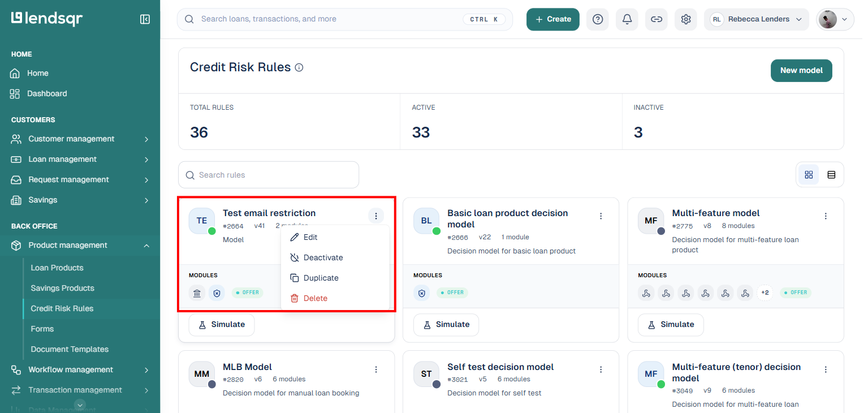The height and width of the screenshot is (413, 868).
Task: Collapse the sidebar panel icon
Action: coord(145,19)
